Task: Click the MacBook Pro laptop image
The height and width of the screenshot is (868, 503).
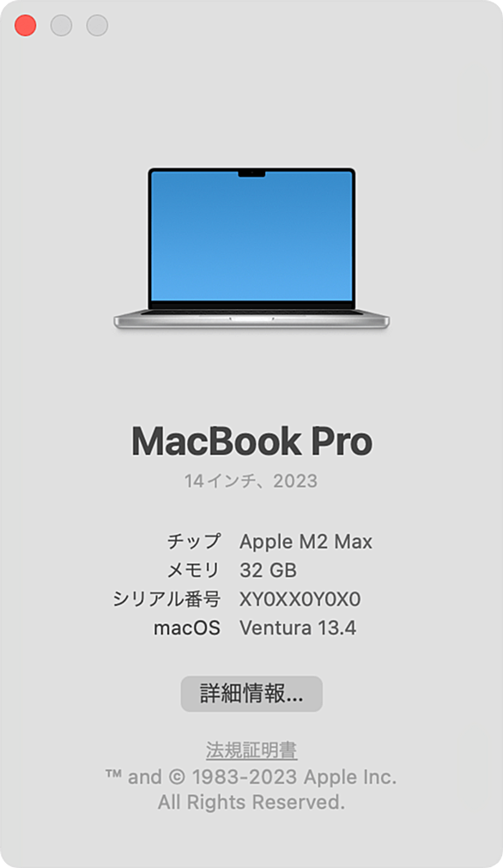Action: coord(251,249)
